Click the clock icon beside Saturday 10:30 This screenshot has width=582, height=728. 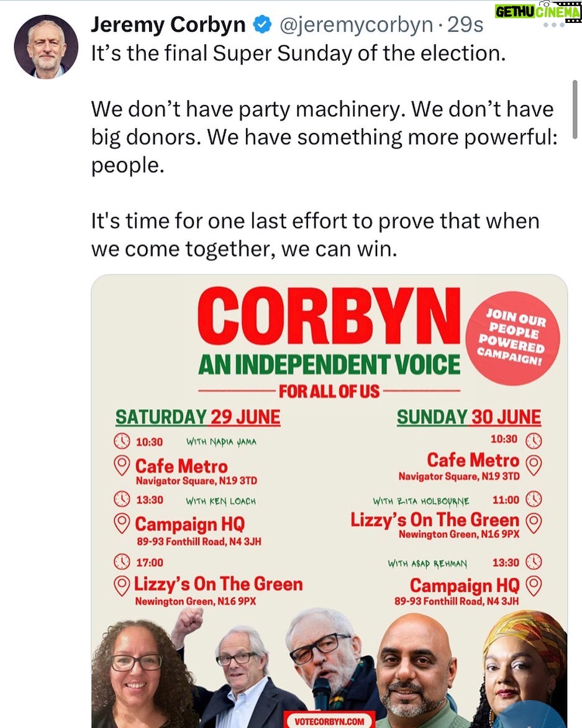pos(122,442)
